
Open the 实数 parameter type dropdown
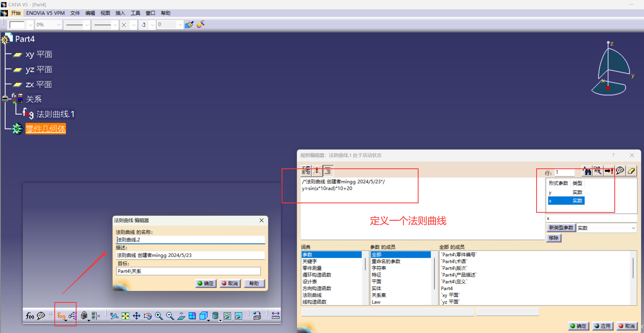click(633, 228)
